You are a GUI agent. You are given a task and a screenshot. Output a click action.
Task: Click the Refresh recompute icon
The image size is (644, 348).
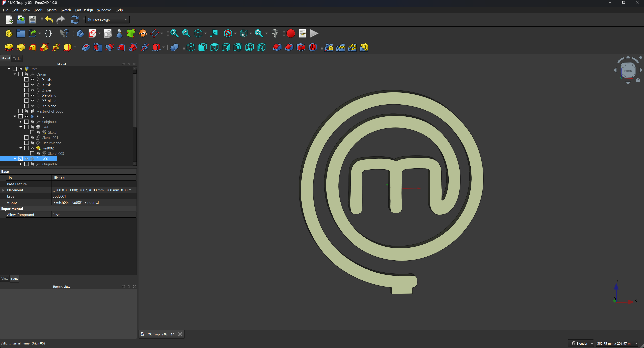[x=74, y=19]
